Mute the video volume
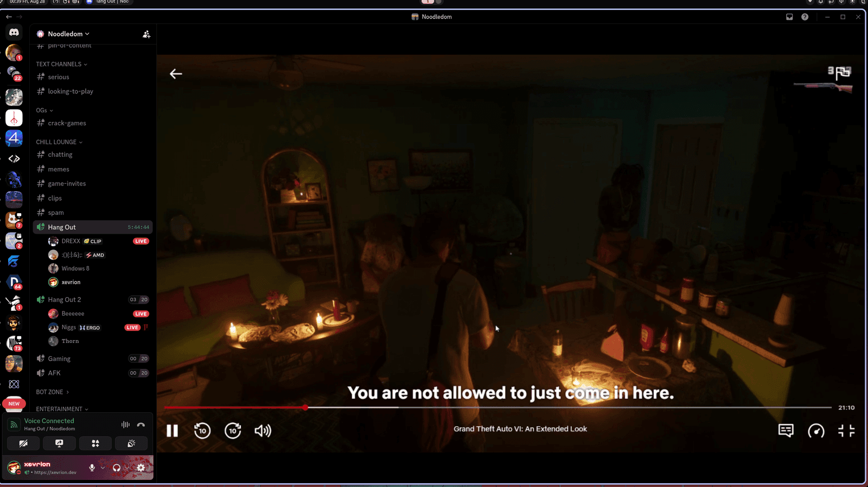Viewport: 868px width, 487px height. point(263,431)
